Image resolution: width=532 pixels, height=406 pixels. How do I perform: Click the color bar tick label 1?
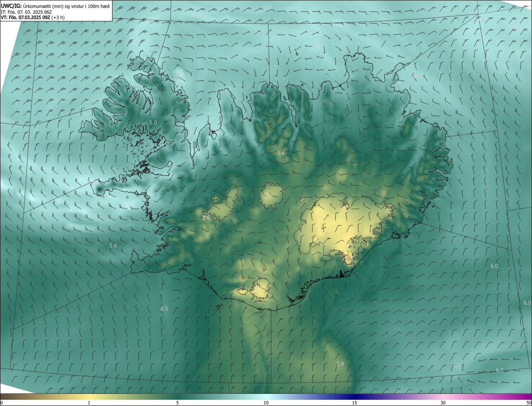click(x=89, y=403)
